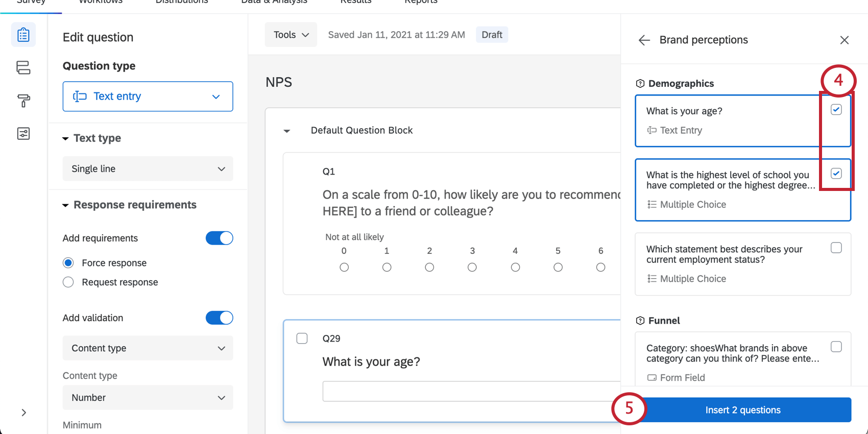Close the Brand perceptions panel
Viewport: 868px width, 434px height.
[844, 40]
